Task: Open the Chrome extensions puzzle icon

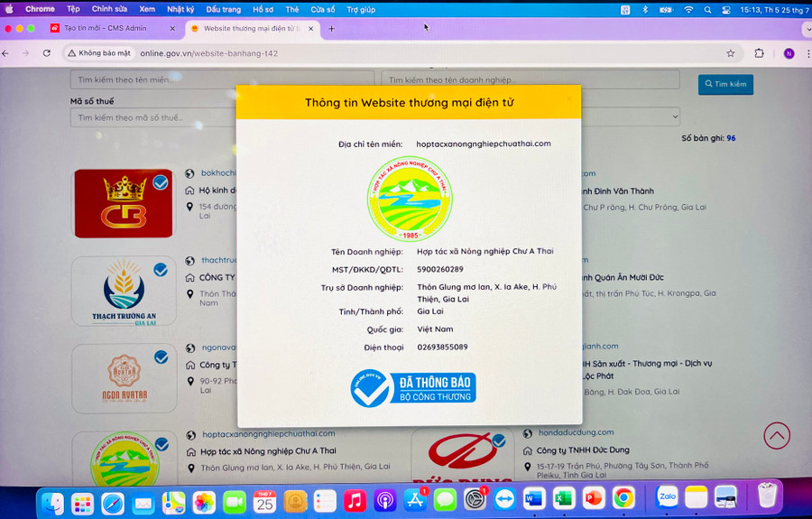Action: coord(759,53)
